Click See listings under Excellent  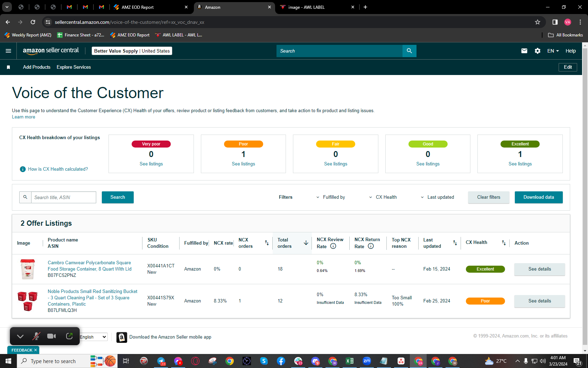tap(520, 164)
